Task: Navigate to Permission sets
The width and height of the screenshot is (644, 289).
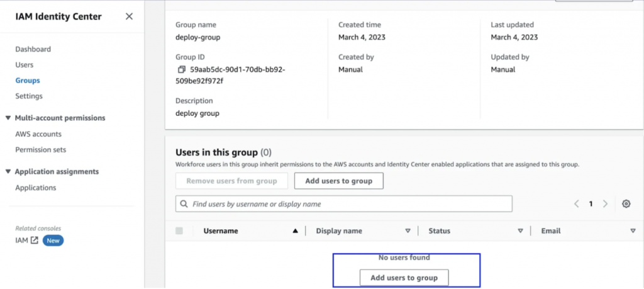Action: (41, 150)
